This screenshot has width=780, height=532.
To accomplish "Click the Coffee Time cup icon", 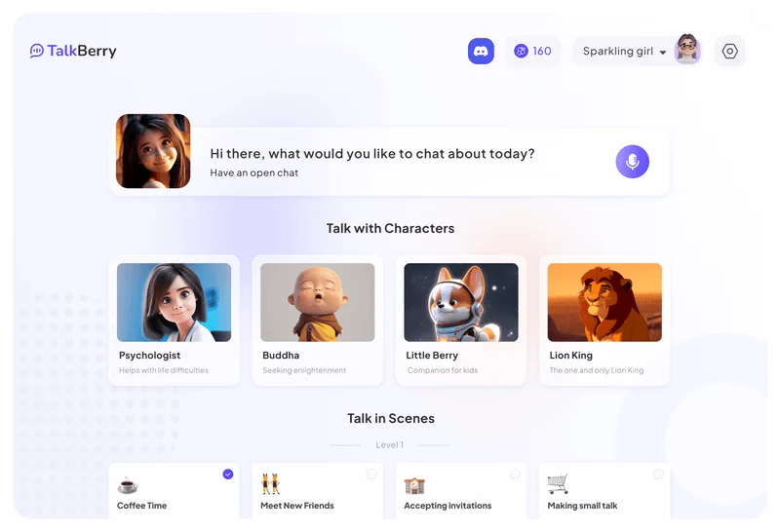I will point(128,484).
